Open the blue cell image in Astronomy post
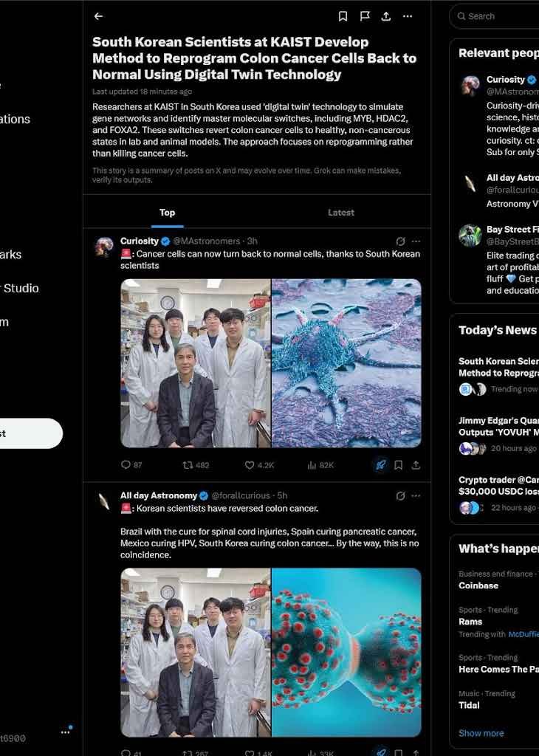Screen dimensions: 539x756 click(346, 653)
